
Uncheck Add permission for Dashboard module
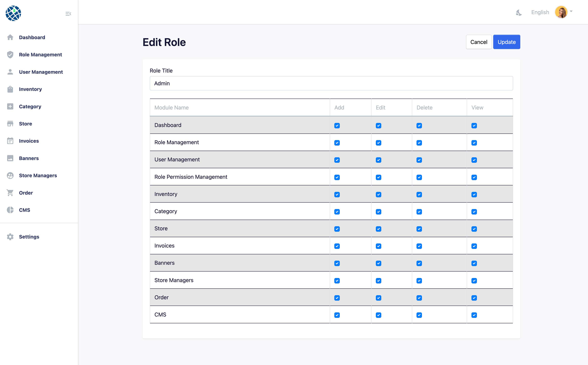point(337,125)
